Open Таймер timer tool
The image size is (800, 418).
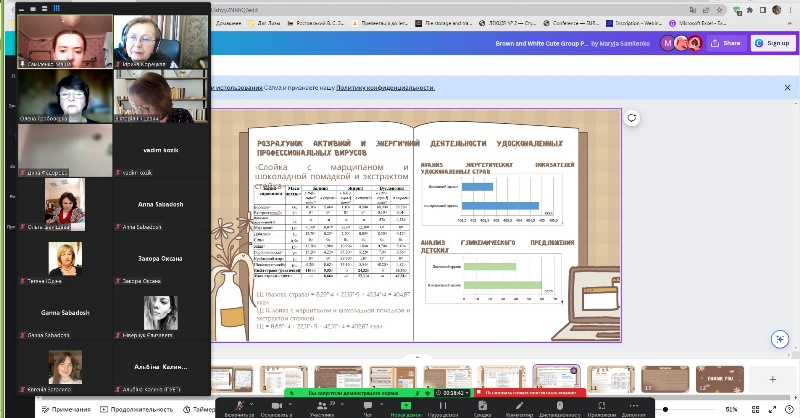pyautogui.click(x=199, y=409)
